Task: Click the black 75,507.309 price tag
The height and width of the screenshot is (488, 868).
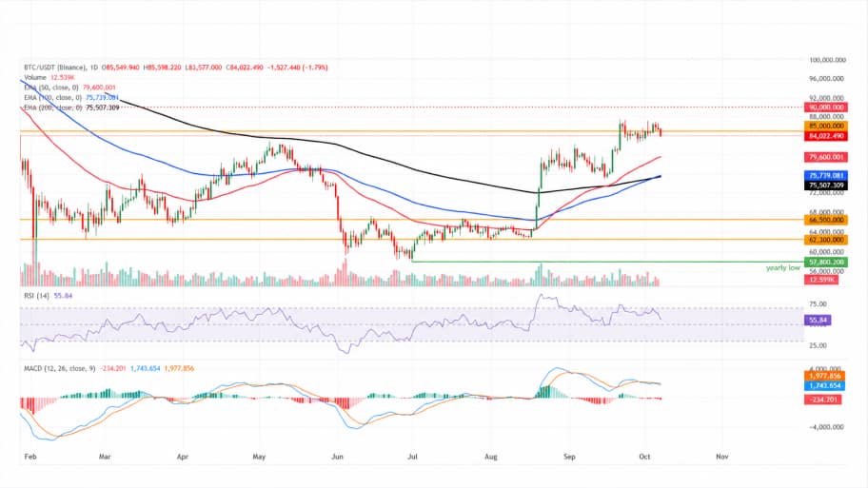Action: (826, 185)
